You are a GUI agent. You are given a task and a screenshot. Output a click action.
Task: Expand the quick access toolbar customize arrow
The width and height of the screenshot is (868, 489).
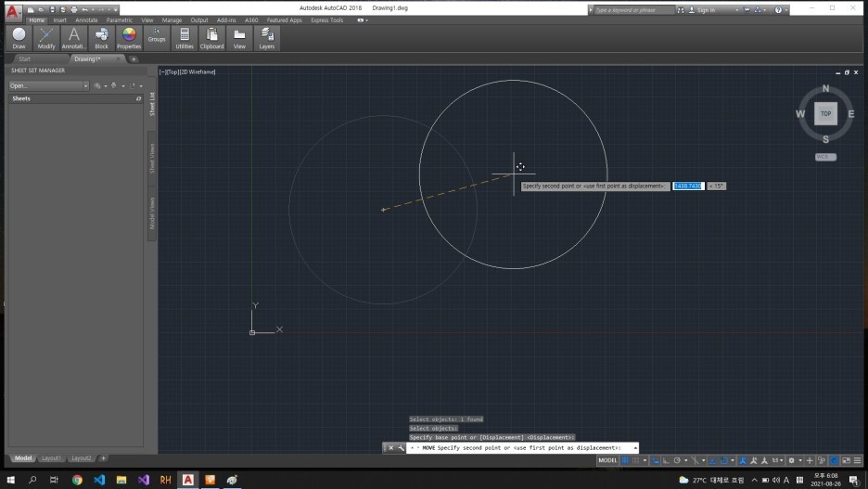tap(115, 9)
